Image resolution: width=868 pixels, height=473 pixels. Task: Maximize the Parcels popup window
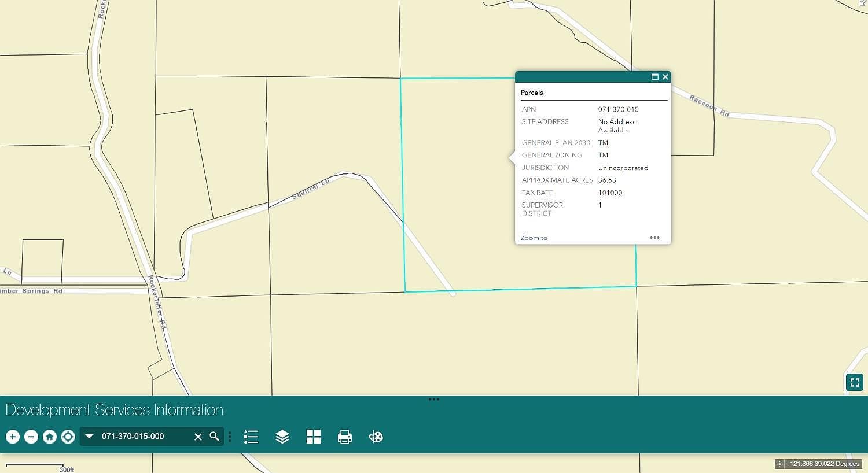click(655, 77)
